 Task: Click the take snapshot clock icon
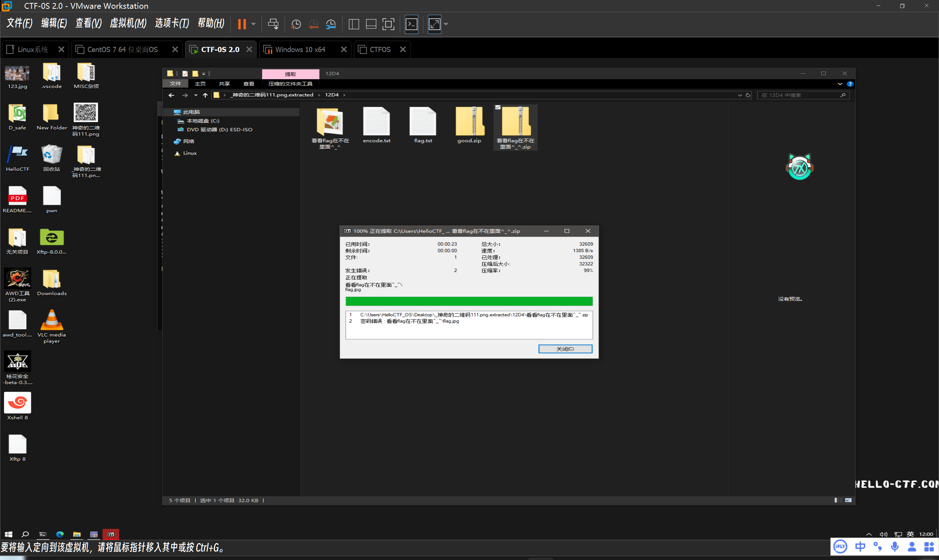click(x=296, y=24)
